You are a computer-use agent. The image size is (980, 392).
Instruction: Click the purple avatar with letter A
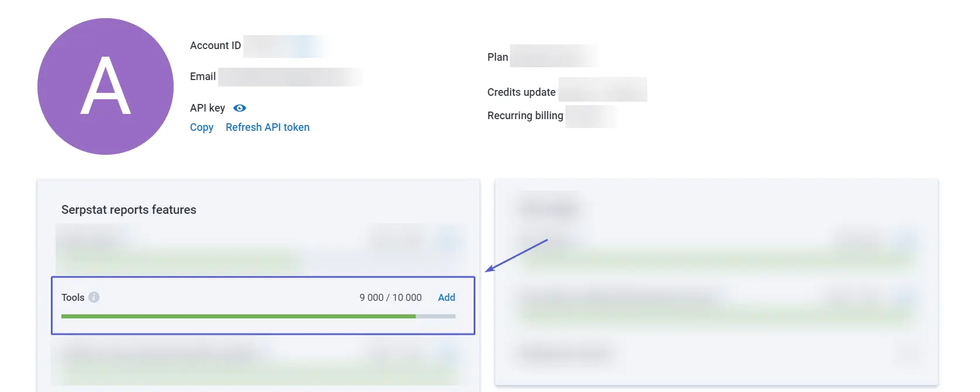[x=105, y=86]
